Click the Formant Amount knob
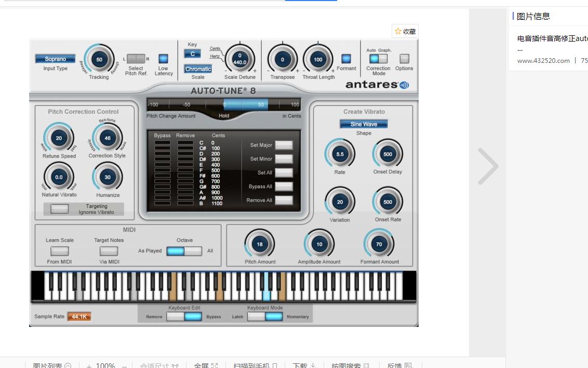 tap(379, 244)
